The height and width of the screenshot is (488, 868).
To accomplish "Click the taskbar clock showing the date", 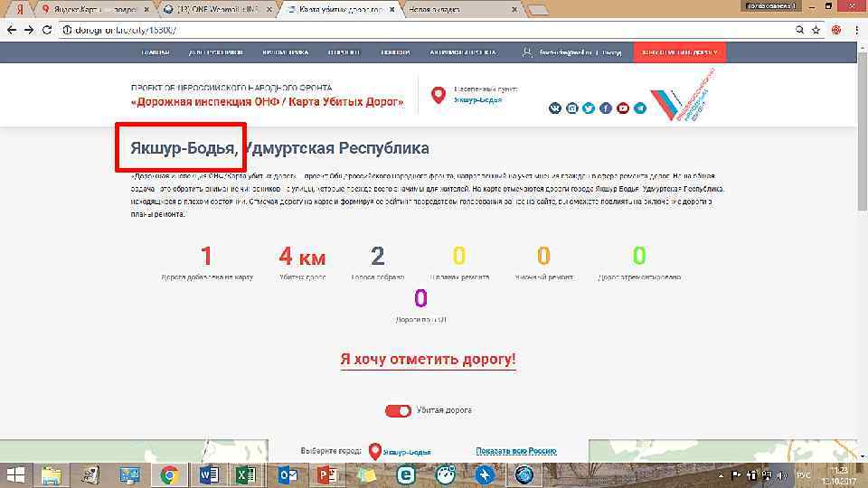I will 839,476.
